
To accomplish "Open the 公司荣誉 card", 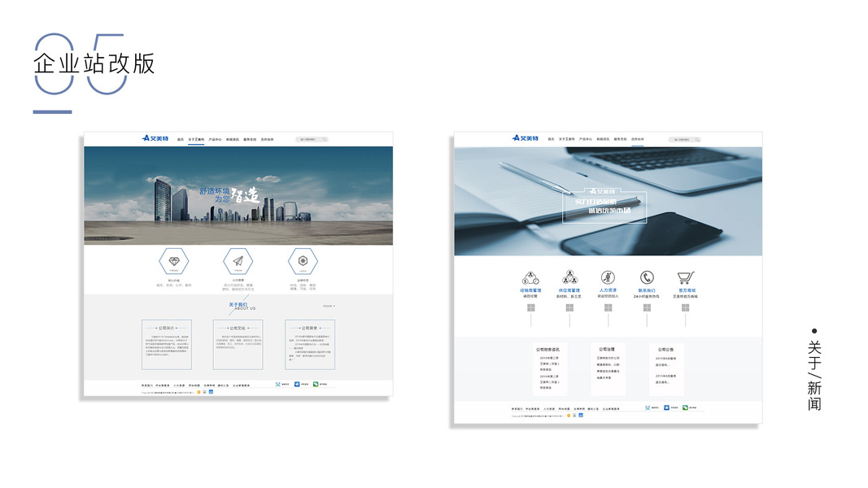I will tap(310, 344).
